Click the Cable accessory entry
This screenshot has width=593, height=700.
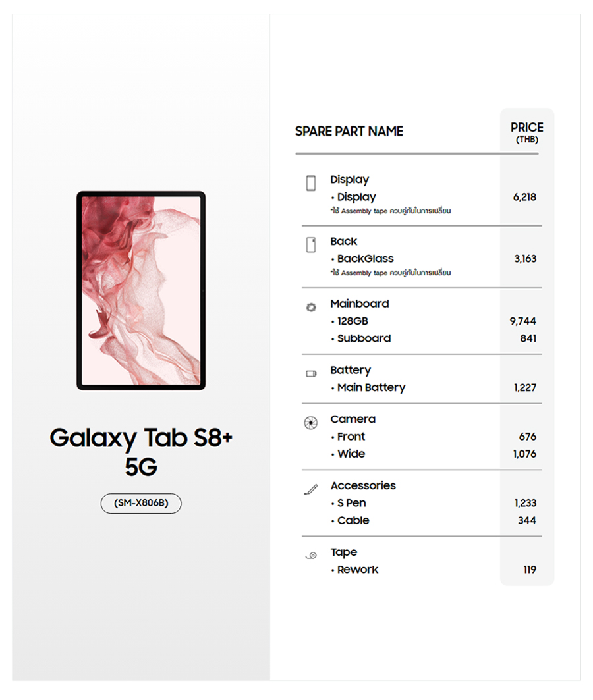[353, 520]
